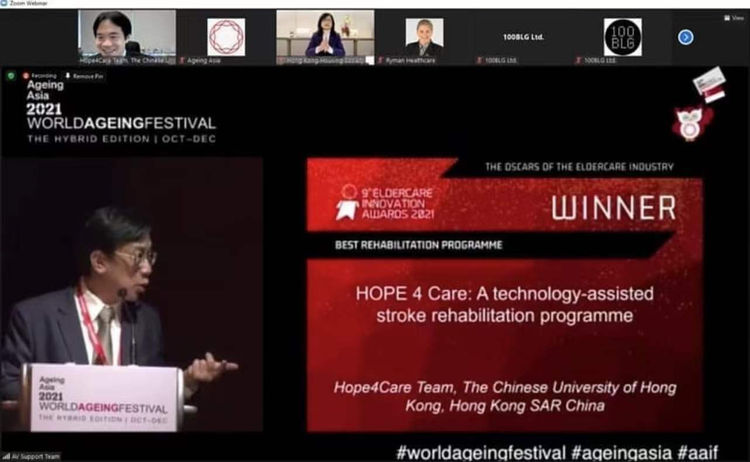Click muted mic icon beside Ageing Asia
Viewport: 750px width, 462px height.
coord(182,61)
